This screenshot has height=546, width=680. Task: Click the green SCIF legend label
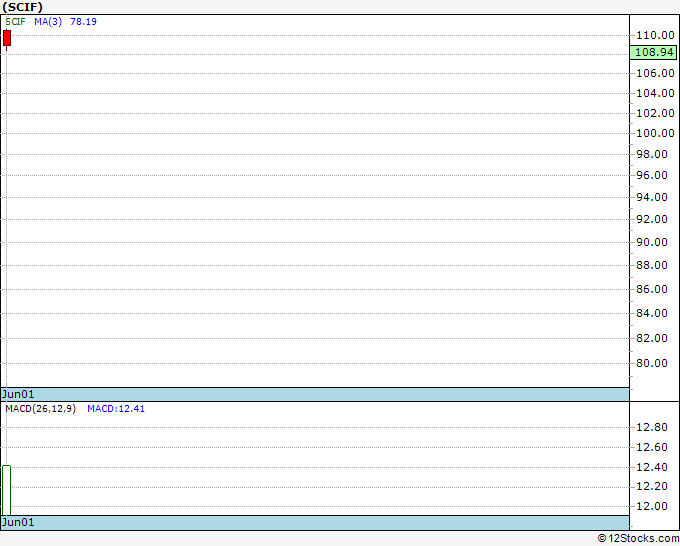tap(15, 22)
